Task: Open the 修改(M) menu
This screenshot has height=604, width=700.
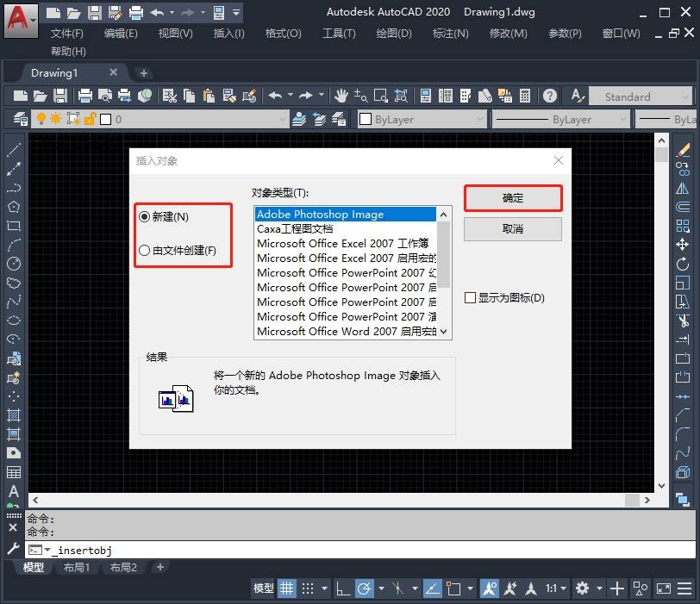Action: (x=508, y=34)
